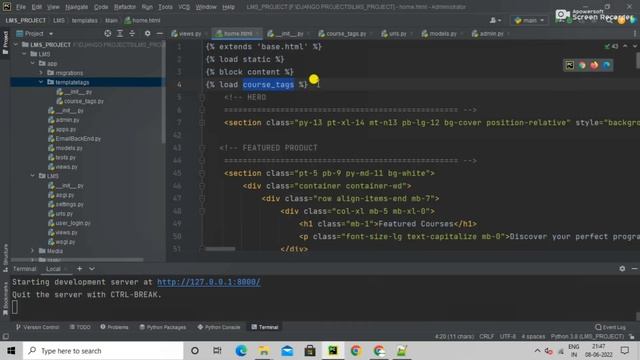
Task: Open page in Edge browser icon in editor
Action: 607,65
